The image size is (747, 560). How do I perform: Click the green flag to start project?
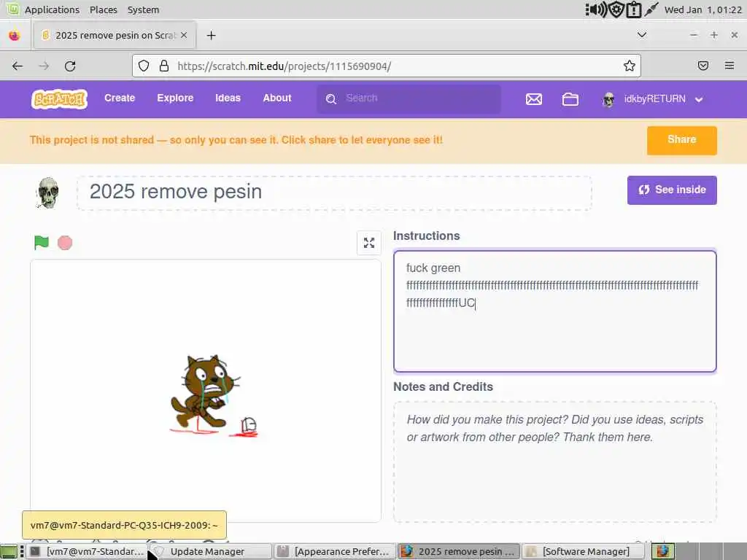[42, 242]
